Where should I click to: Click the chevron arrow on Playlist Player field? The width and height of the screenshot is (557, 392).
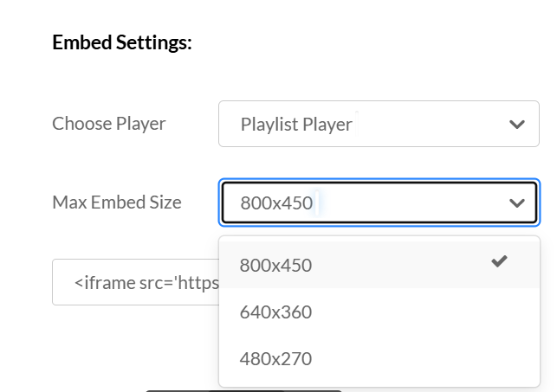click(517, 125)
